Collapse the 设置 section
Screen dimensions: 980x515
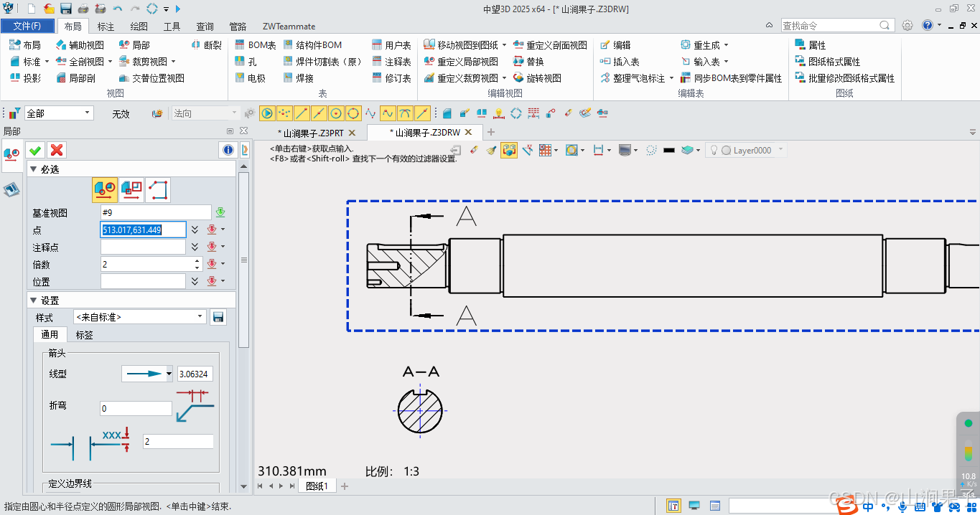[33, 301]
